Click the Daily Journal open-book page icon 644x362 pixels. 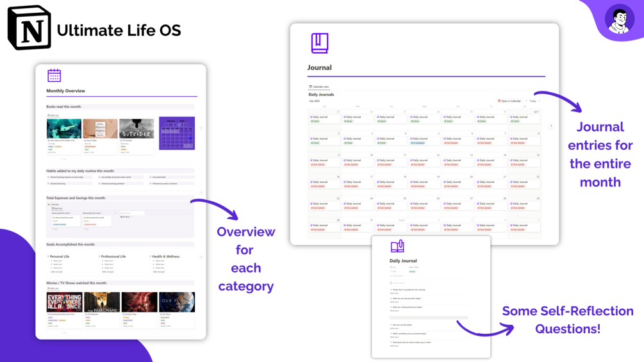[x=397, y=246]
